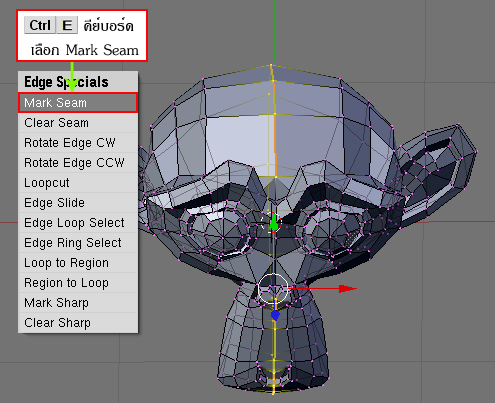Pick Edge Slide option

[x=78, y=203]
